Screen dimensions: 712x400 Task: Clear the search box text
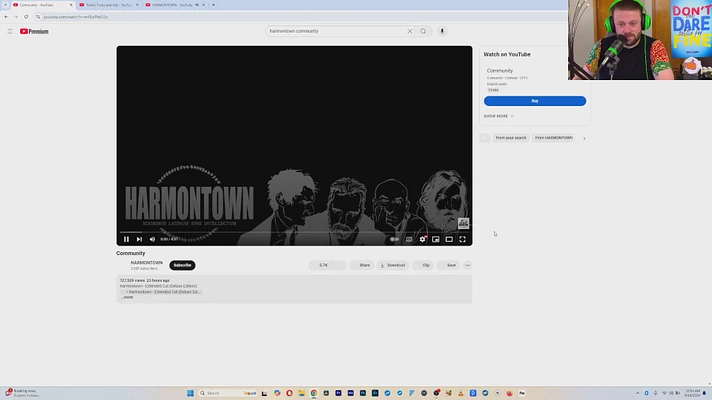tap(410, 31)
